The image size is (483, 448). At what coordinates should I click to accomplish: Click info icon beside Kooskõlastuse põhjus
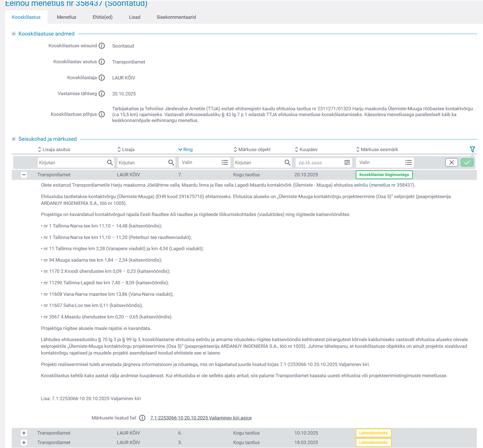(102, 114)
